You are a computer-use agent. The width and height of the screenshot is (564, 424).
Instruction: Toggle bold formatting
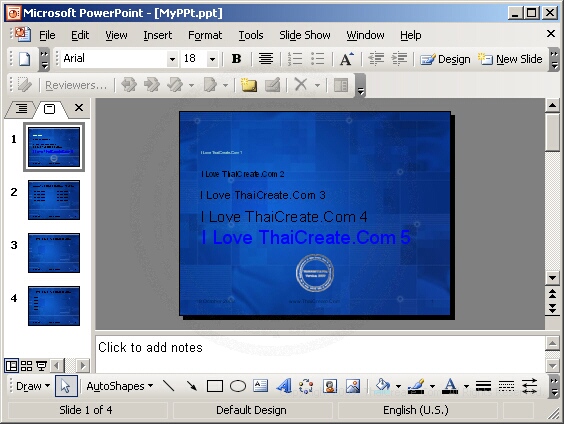pos(236,59)
